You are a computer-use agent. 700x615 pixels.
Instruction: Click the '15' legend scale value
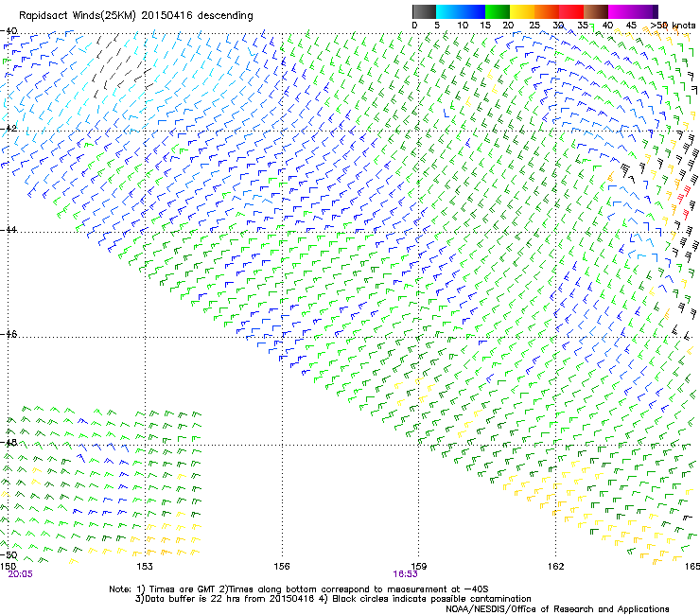(485, 26)
